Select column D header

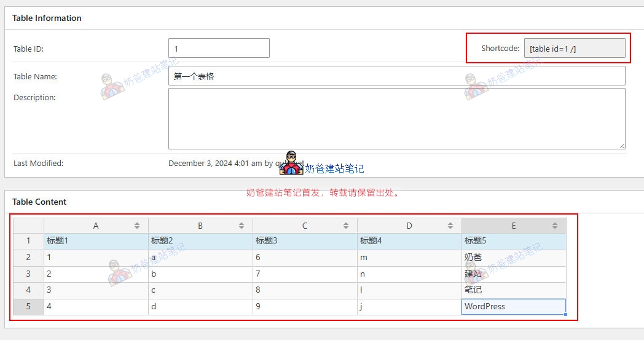coord(409,226)
